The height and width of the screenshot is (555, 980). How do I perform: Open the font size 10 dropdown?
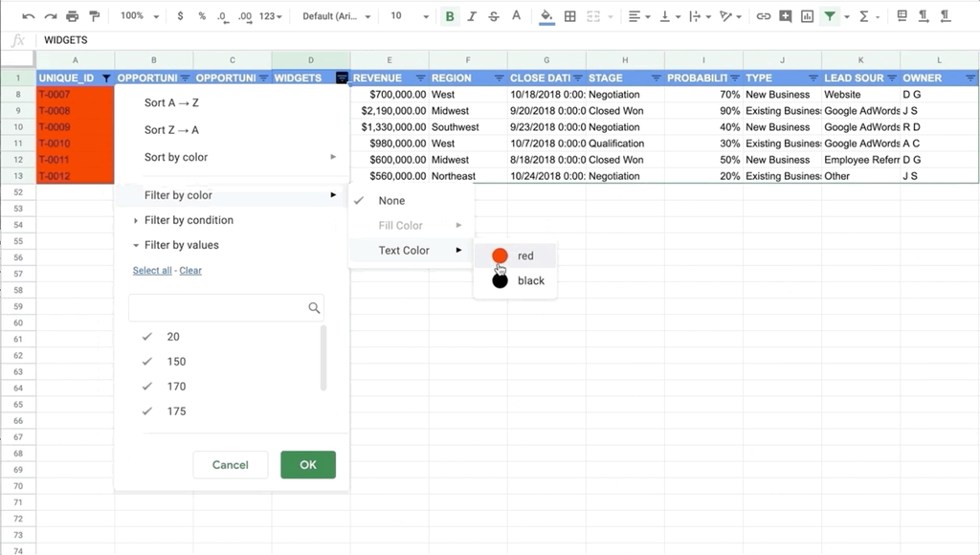coord(410,16)
